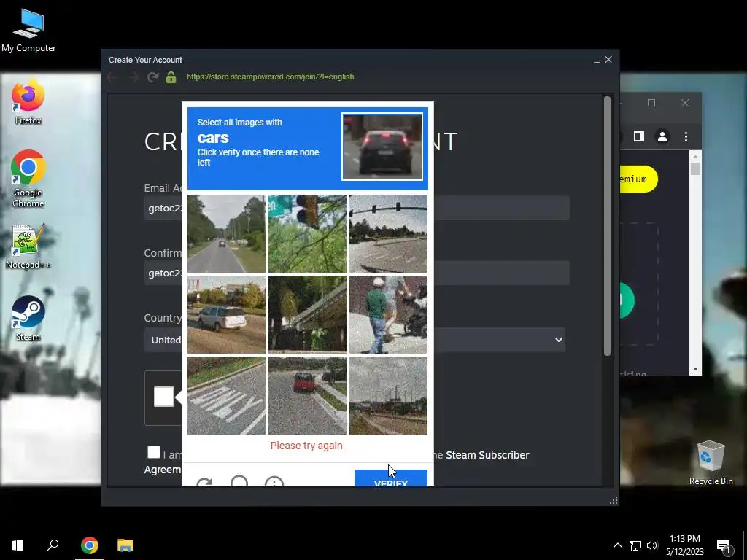Image resolution: width=747 pixels, height=560 pixels.
Task: Open the Notepad++ desktop shortcut
Action: (28, 246)
